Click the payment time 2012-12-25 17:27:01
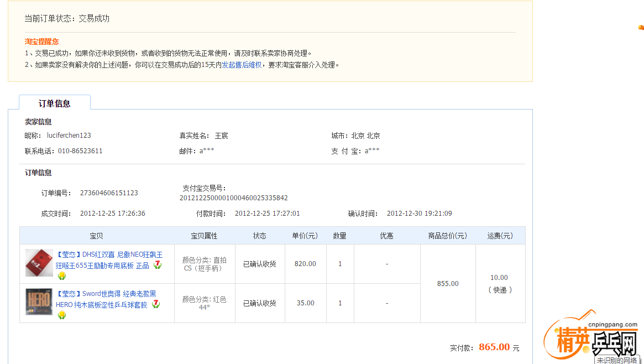The image size is (644, 364). tap(268, 213)
